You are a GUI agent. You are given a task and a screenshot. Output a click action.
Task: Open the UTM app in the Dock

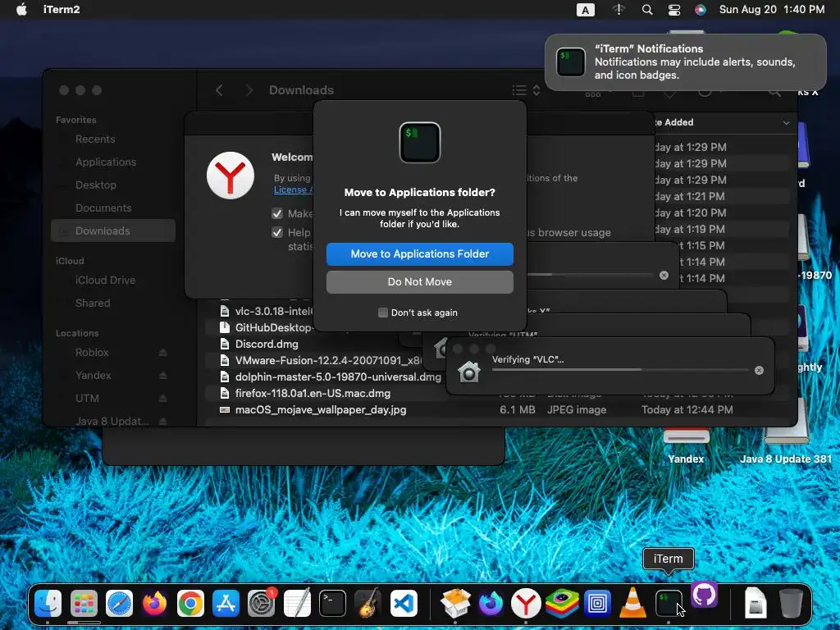597,603
